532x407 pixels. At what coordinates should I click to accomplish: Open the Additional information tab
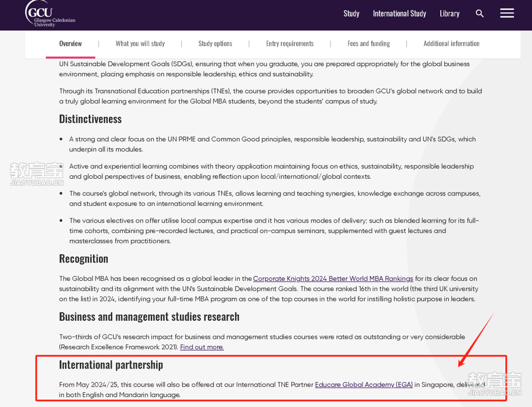452,43
